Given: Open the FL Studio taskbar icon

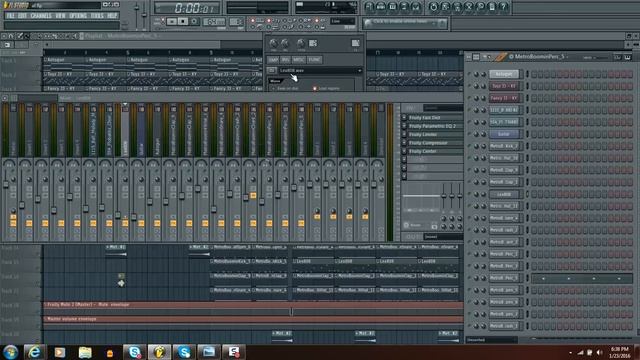Looking at the screenshot, I should [159, 352].
